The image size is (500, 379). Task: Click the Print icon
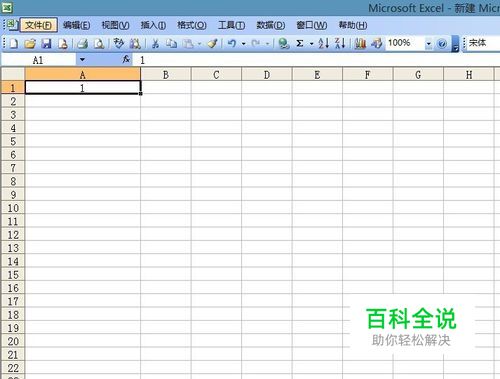point(82,43)
